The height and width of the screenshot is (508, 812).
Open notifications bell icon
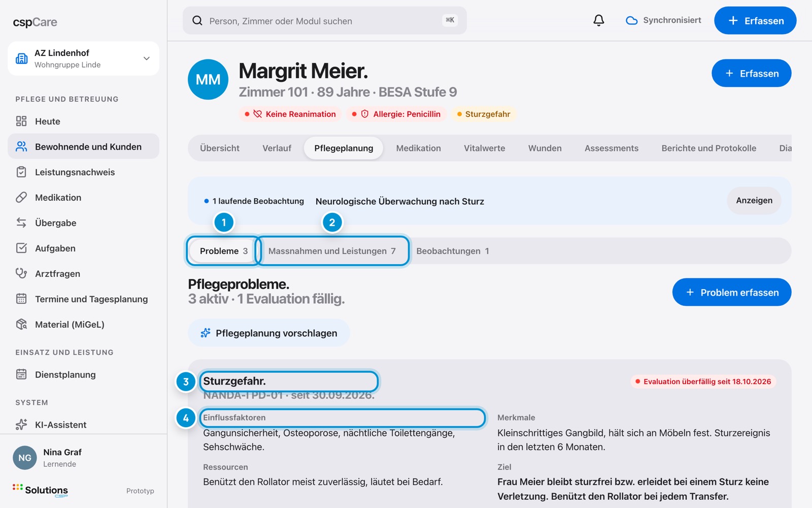(599, 20)
